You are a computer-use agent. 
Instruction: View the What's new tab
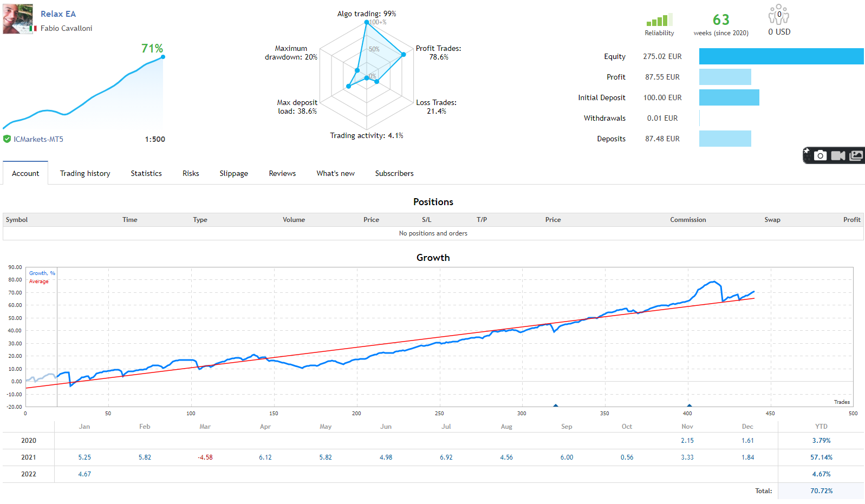[336, 173]
